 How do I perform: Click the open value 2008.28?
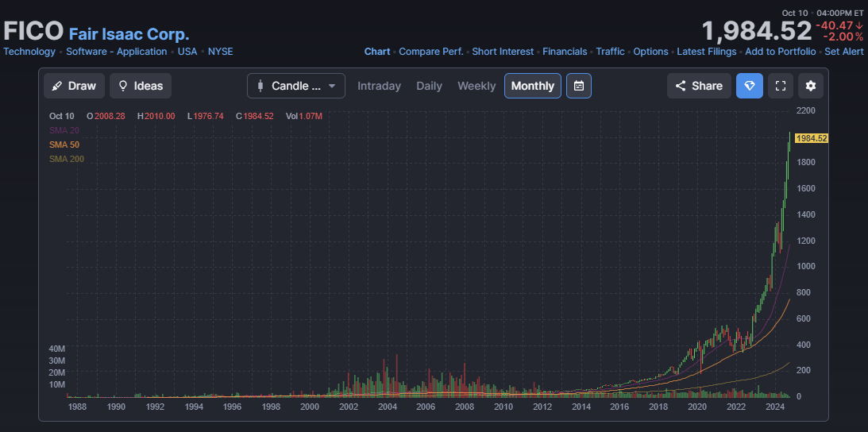[x=110, y=116]
